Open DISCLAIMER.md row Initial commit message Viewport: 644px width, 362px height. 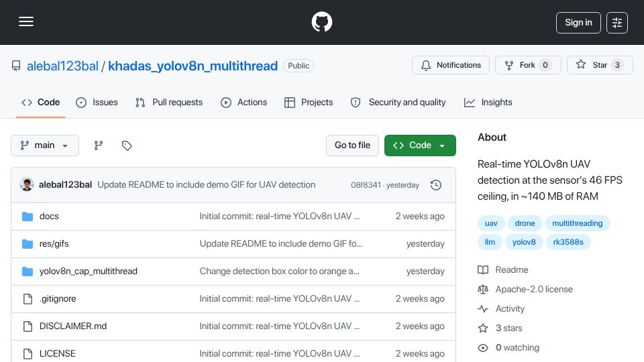click(280, 326)
